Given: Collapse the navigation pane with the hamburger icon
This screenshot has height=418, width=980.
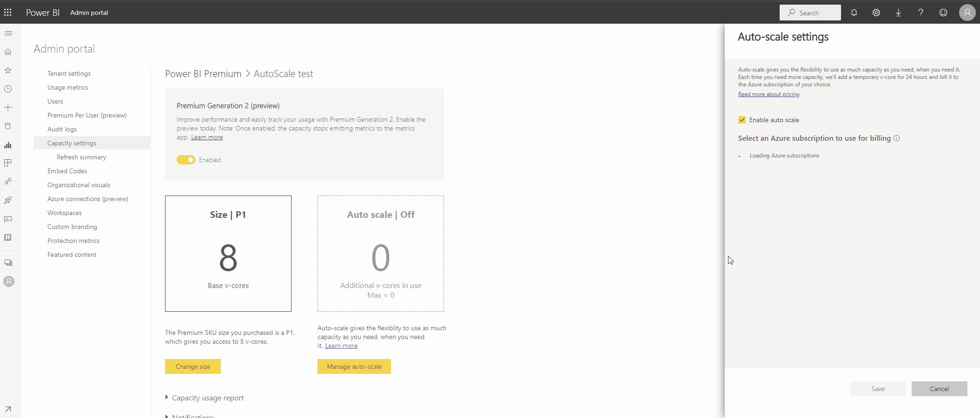Looking at the screenshot, I should [8, 33].
